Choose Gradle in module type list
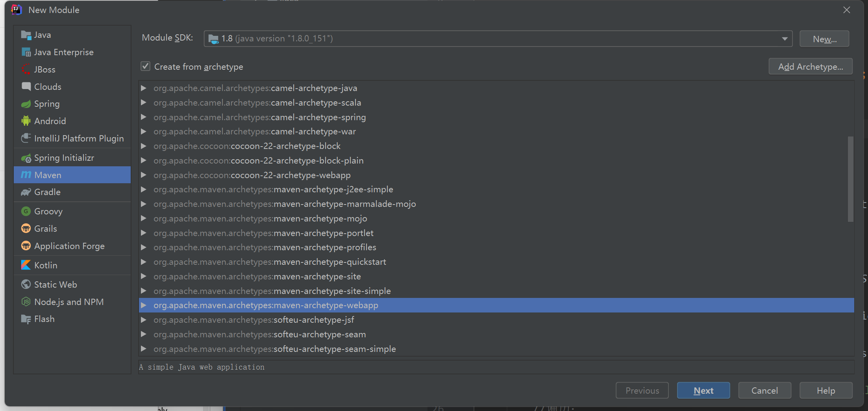Image resolution: width=868 pixels, height=411 pixels. (x=72, y=192)
